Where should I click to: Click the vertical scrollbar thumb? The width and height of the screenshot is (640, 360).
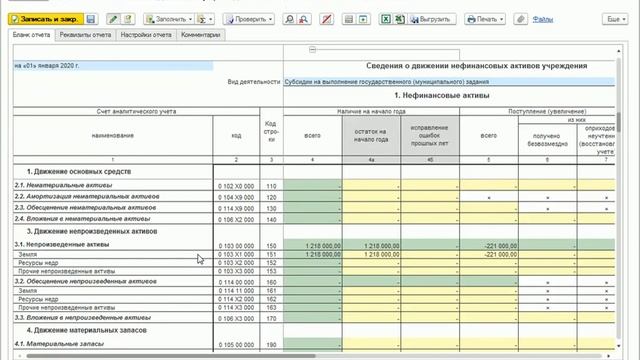[x=619, y=122]
